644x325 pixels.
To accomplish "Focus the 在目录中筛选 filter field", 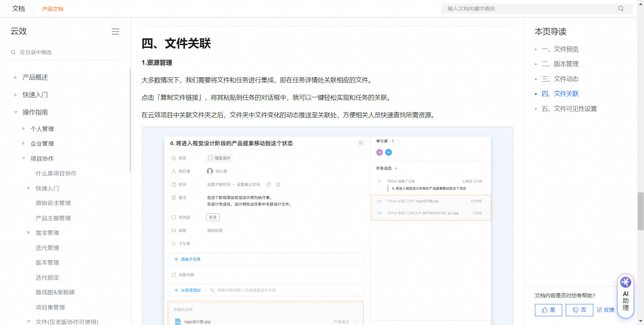I will click(x=65, y=52).
